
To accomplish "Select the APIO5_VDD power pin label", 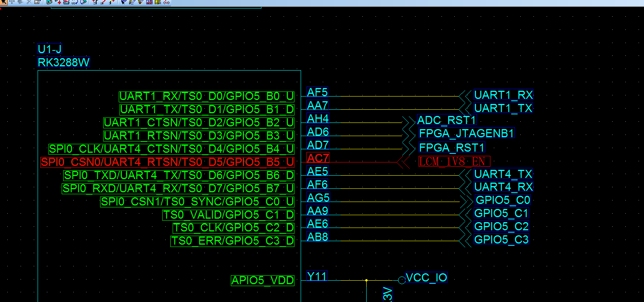I will pyautogui.click(x=263, y=280).
